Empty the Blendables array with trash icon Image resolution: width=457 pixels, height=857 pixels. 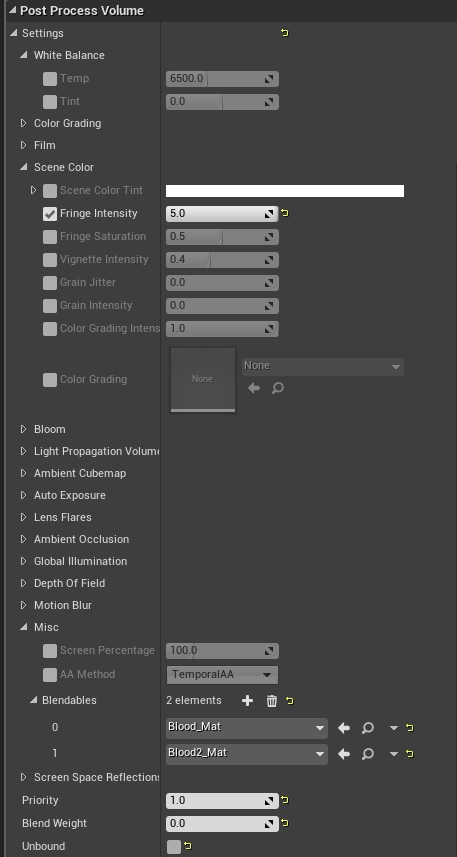click(x=272, y=701)
